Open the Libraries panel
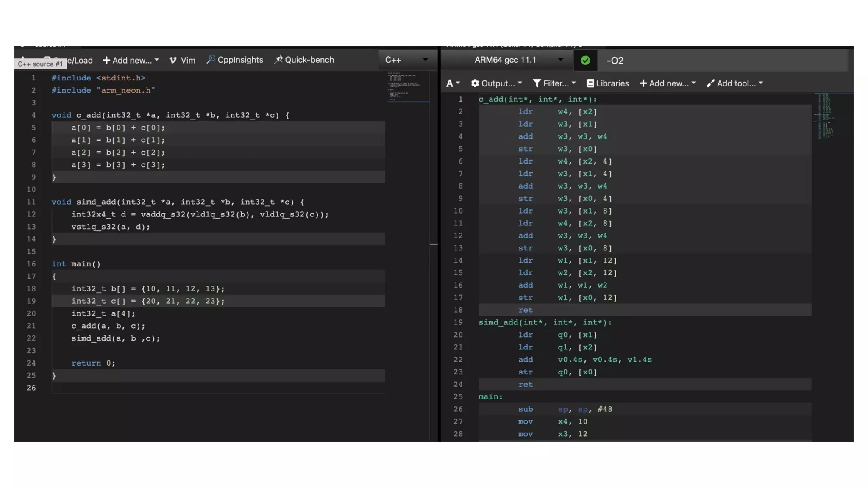 coord(607,83)
